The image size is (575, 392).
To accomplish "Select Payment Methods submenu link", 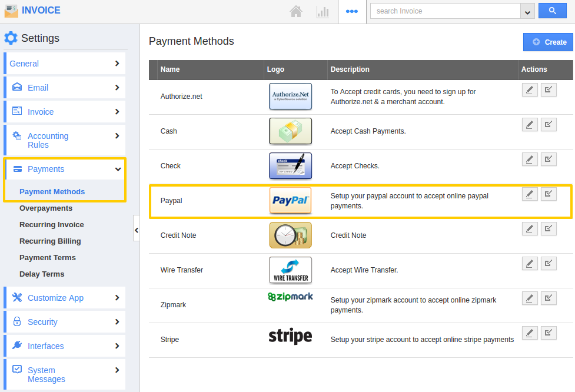I will pyautogui.click(x=52, y=192).
